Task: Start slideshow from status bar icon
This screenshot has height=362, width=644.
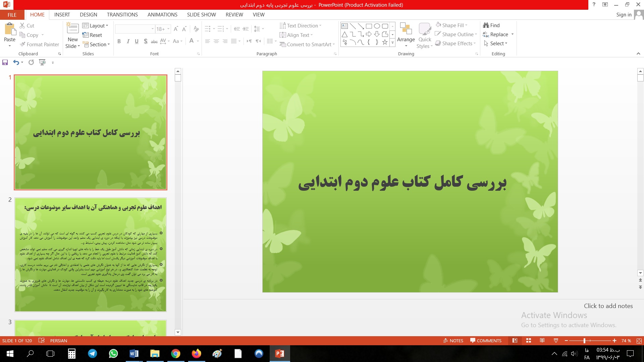Action: [x=556, y=341]
